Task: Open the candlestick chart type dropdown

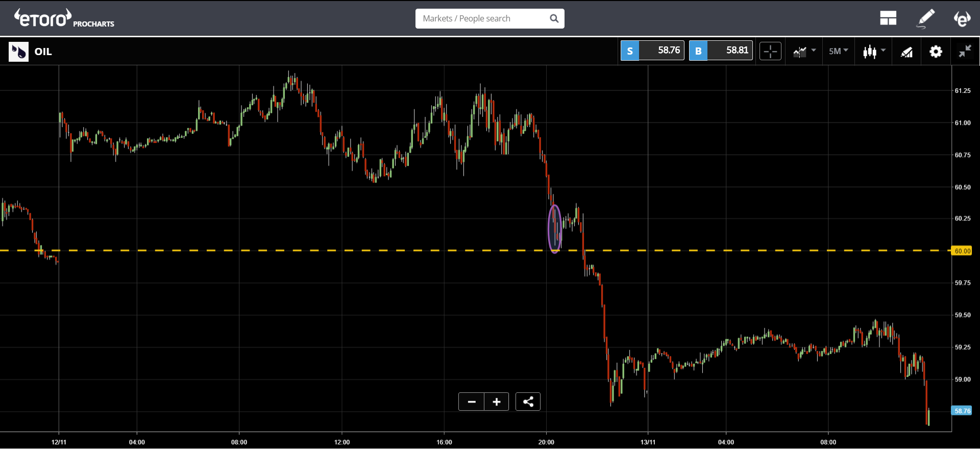Action: (874, 51)
